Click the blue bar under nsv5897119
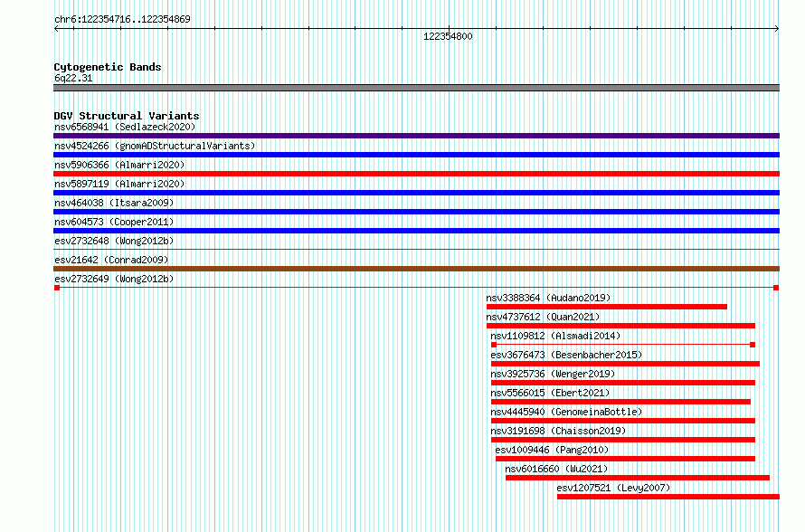The height and width of the screenshot is (532, 805). point(416,193)
